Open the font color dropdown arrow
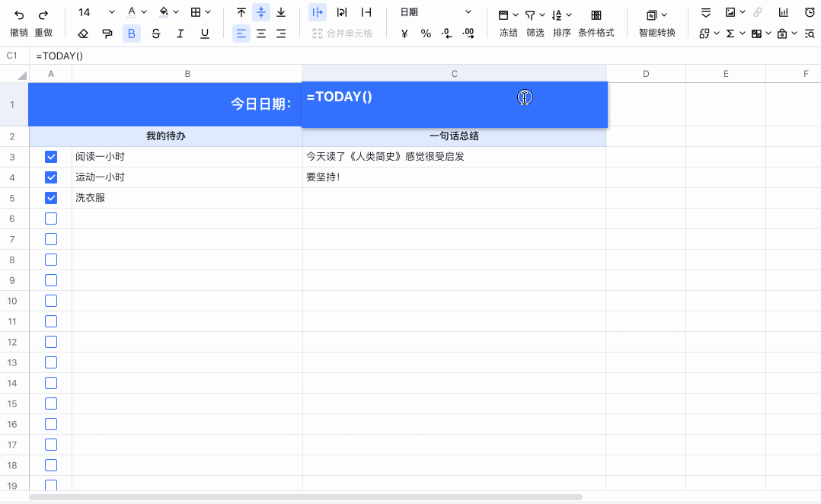The image size is (821, 504). 144,12
